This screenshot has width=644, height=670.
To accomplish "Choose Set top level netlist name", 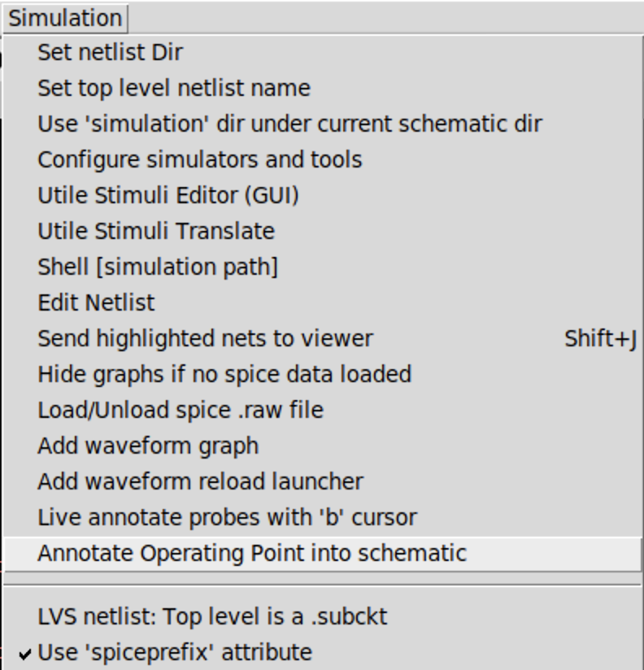I will point(323,88).
